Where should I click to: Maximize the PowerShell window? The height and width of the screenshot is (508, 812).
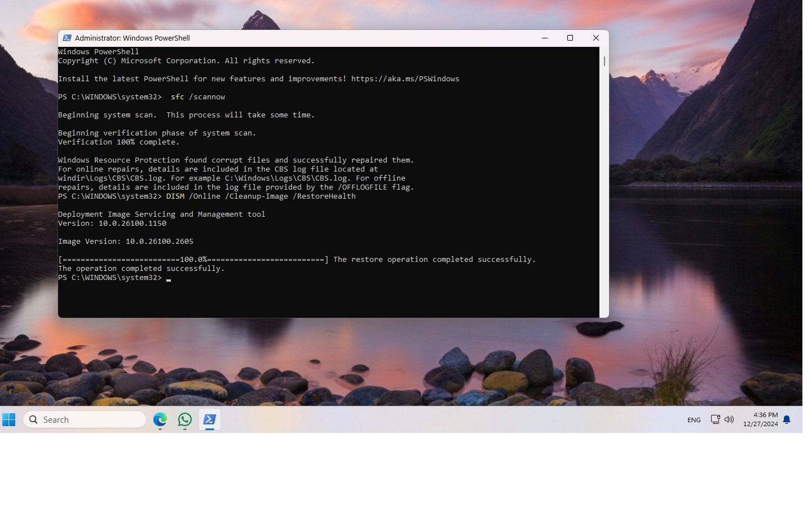pyautogui.click(x=570, y=38)
